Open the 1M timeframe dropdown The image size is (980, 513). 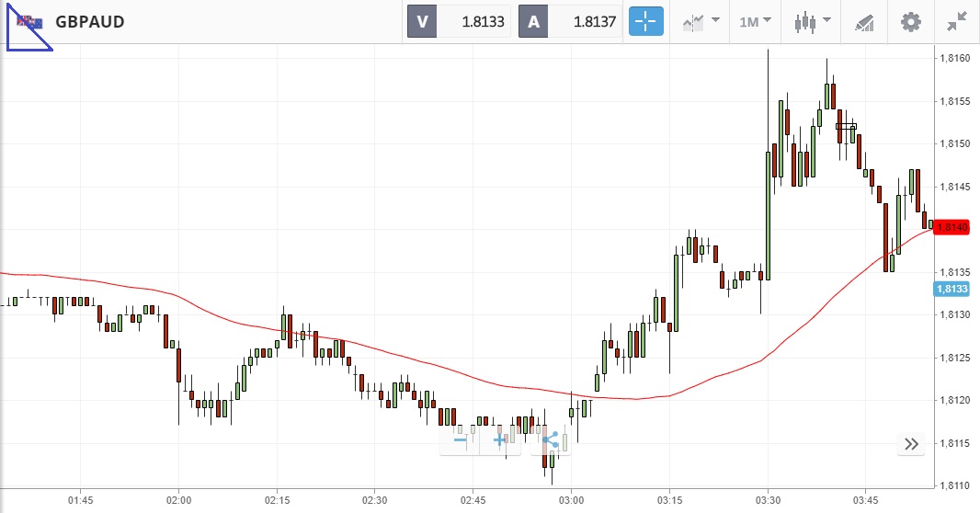click(755, 21)
